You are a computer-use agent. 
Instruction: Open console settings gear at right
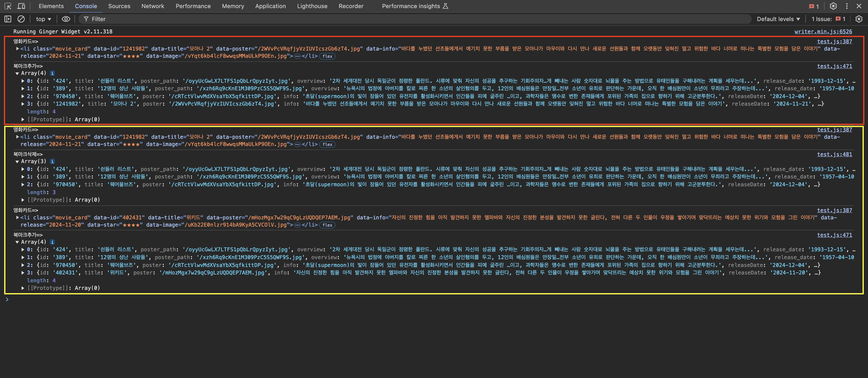[x=859, y=19]
